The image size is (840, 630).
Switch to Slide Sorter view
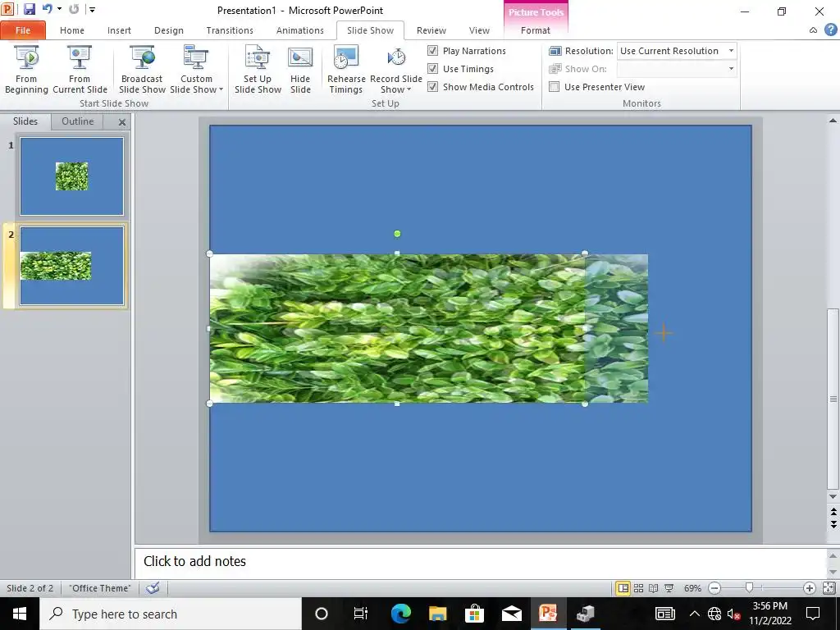[638, 588]
